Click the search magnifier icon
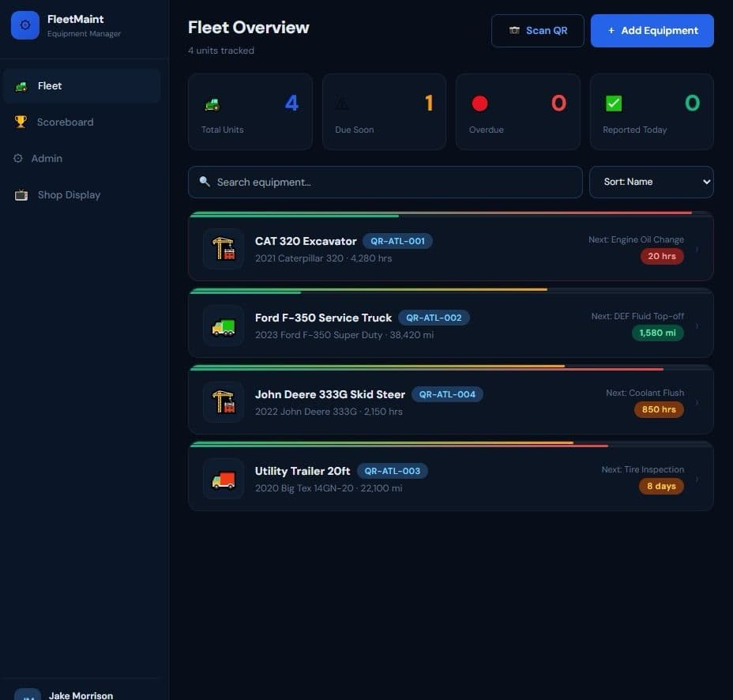Screen dimensions: 733x700 pos(204,182)
